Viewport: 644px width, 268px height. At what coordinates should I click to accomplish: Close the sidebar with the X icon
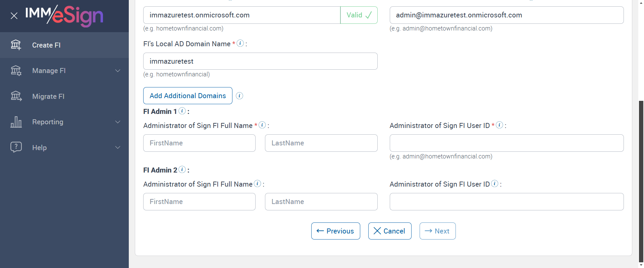coord(14,16)
